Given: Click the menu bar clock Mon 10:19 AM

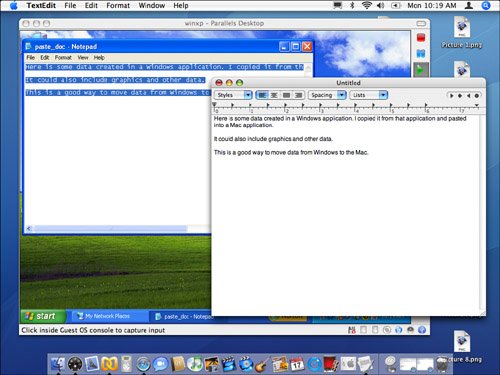Looking at the screenshot, I should tap(432, 5).
